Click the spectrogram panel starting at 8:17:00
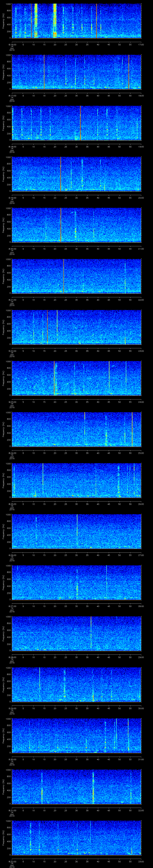 click(x=77, y=72)
